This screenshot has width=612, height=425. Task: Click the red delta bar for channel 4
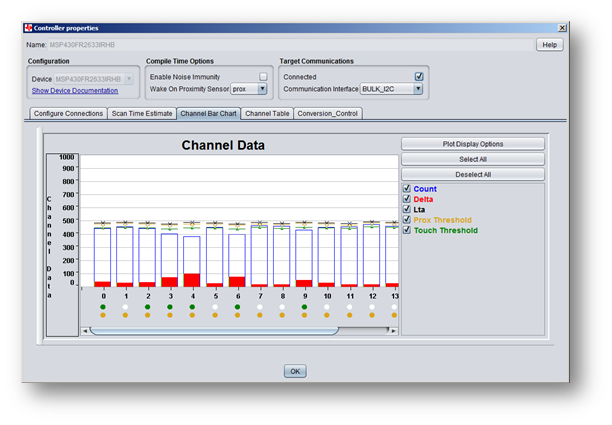(x=192, y=280)
